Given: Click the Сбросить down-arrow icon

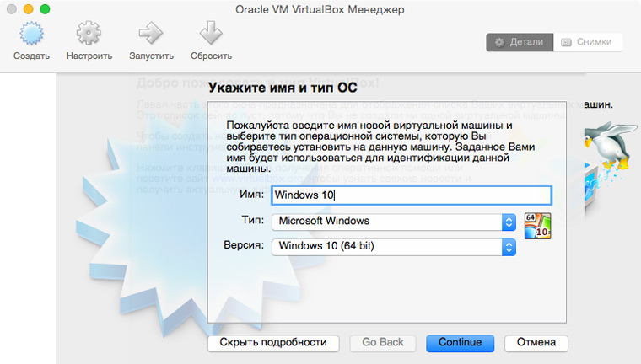Looking at the screenshot, I should coord(211,33).
